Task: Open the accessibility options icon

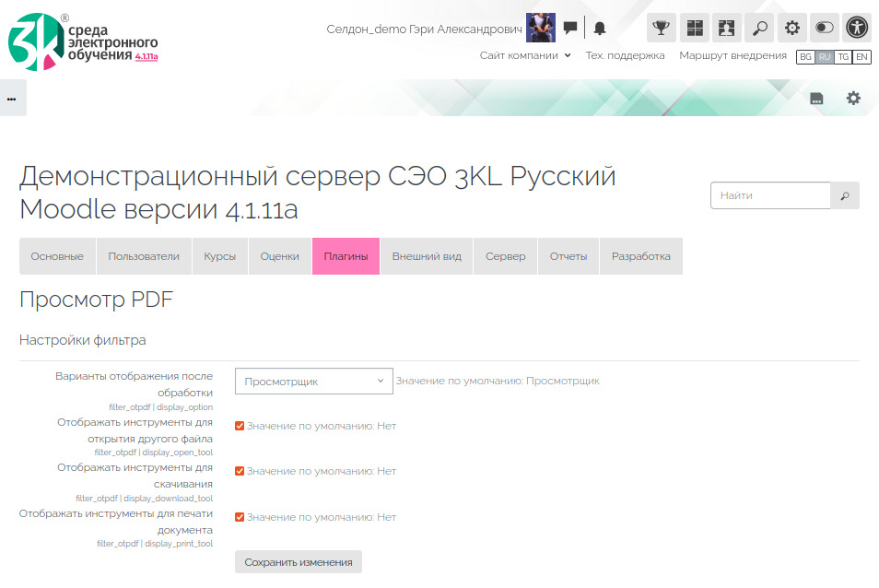Action: point(857,28)
